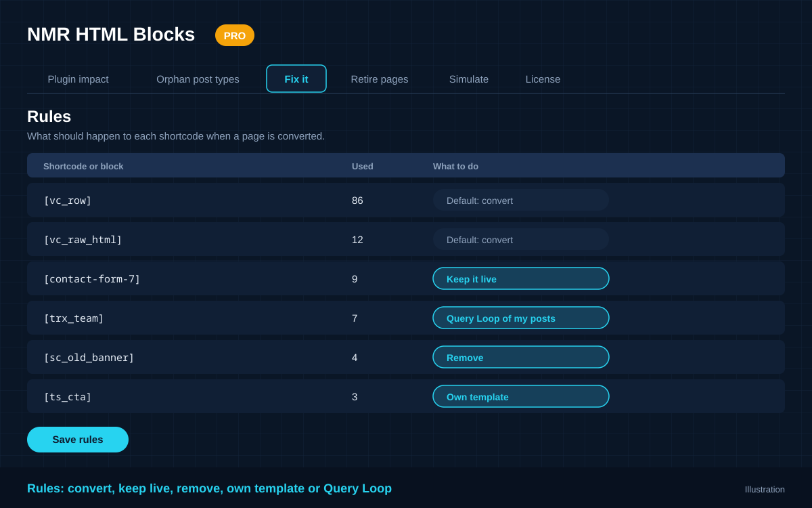The height and width of the screenshot is (508, 812).
Task: Switch to the License tab
Action: (x=543, y=79)
